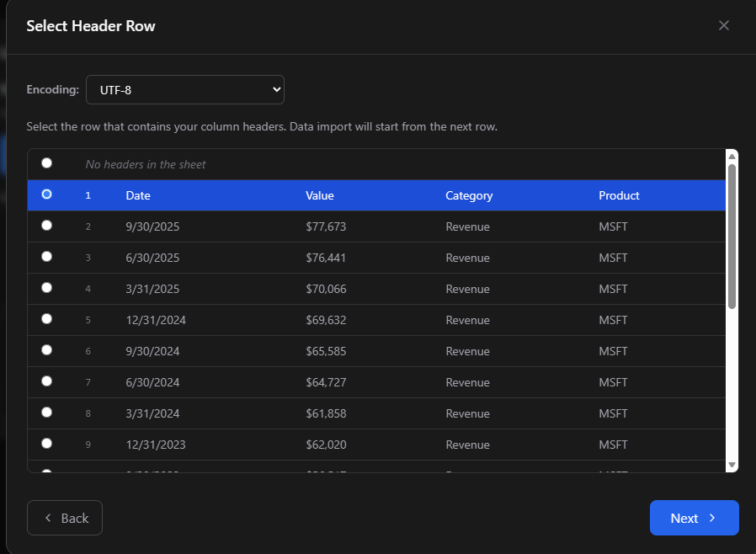756x554 pixels.
Task: Open the Encoding dropdown
Action: pos(185,89)
